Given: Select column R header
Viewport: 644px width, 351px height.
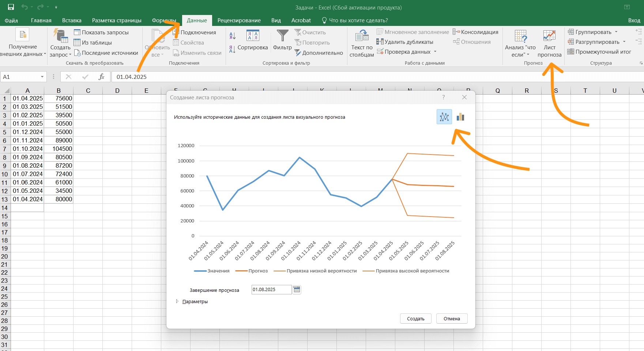Looking at the screenshot, I should pyautogui.click(x=527, y=91).
